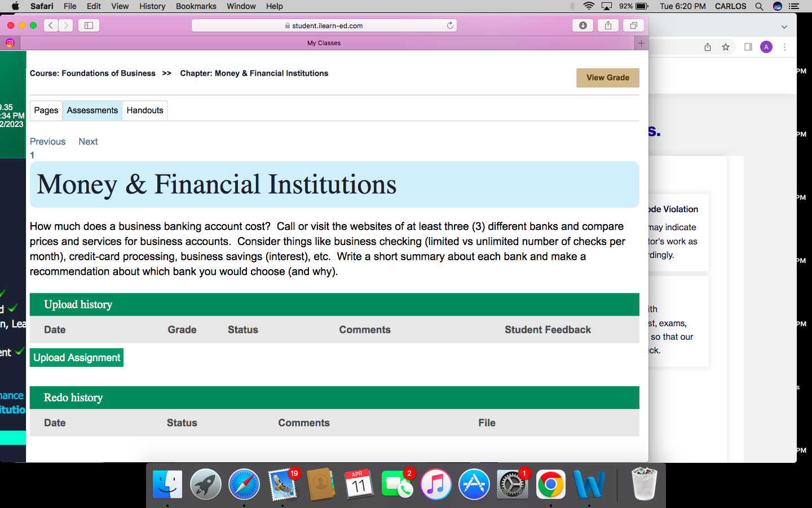Viewport: 812px width, 508px height.
Task: Click the Safari back navigation arrow
Action: [51, 25]
